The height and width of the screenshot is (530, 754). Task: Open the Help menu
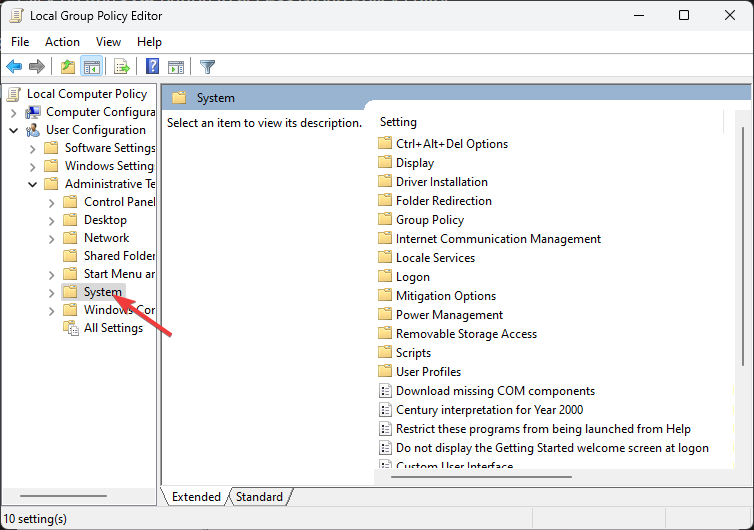click(149, 42)
